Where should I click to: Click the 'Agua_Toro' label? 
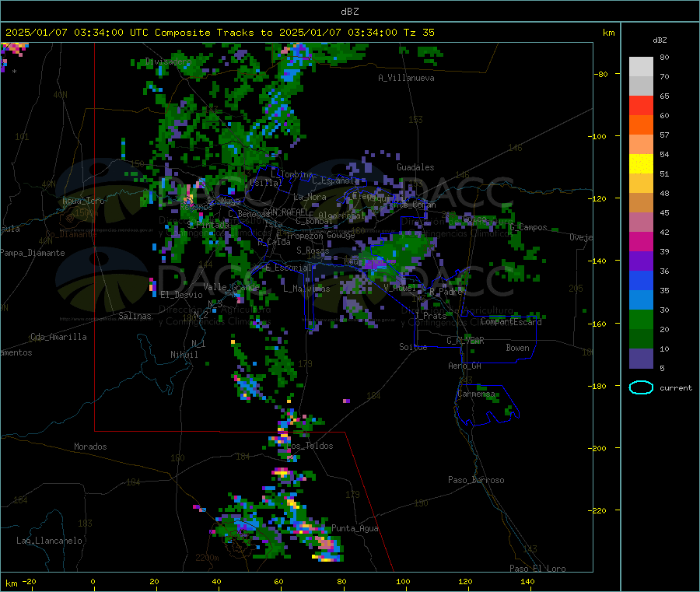point(83,201)
